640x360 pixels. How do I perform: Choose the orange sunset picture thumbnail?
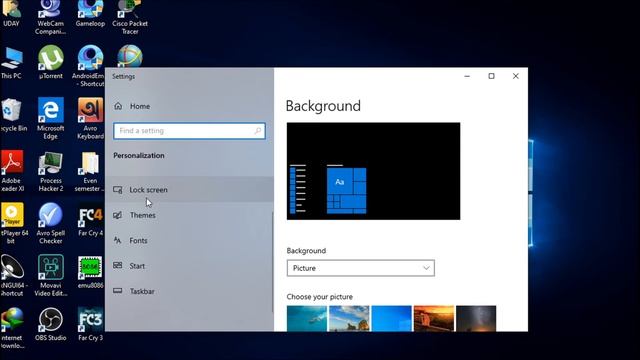(434, 318)
